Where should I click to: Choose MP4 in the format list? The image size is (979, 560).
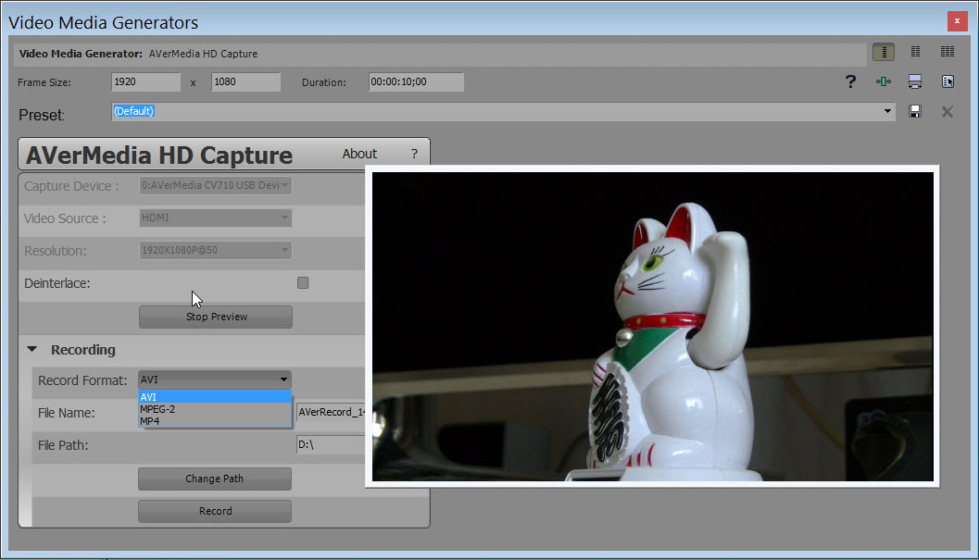point(215,421)
